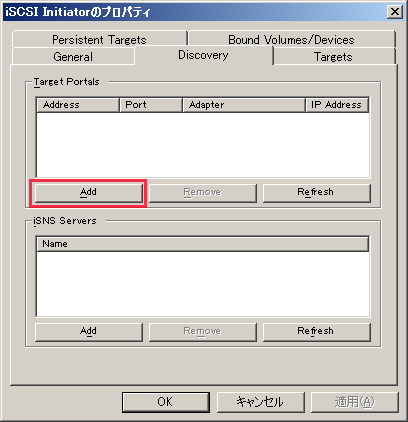The width and height of the screenshot is (408, 422).
Task: Click Remove in iSNS Servers section
Action: [203, 332]
